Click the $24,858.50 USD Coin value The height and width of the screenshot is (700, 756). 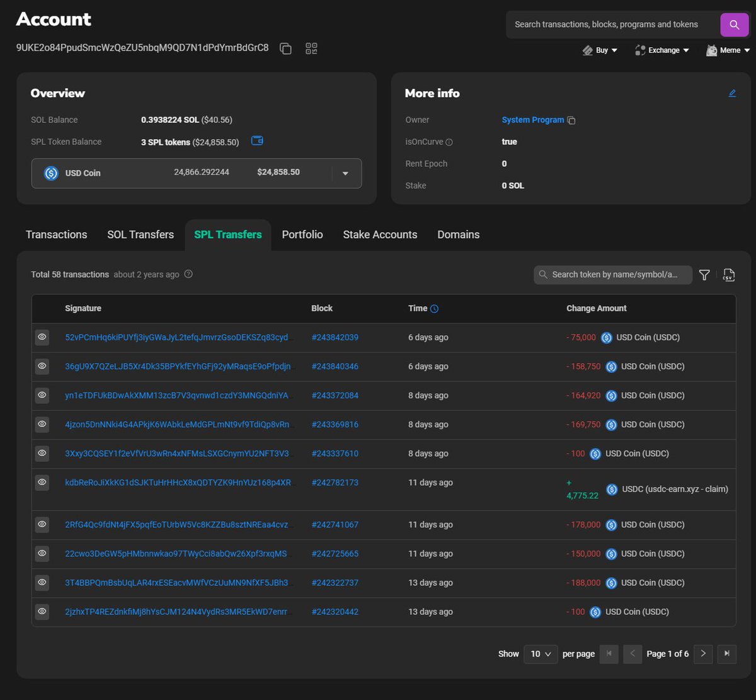point(278,173)
